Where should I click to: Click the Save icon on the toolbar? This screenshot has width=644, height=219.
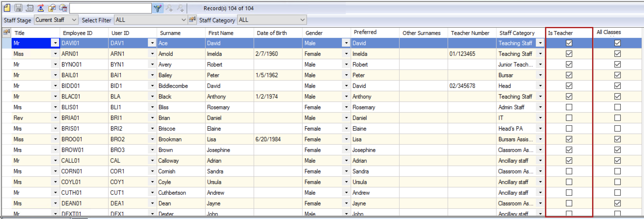click(18, 8)
